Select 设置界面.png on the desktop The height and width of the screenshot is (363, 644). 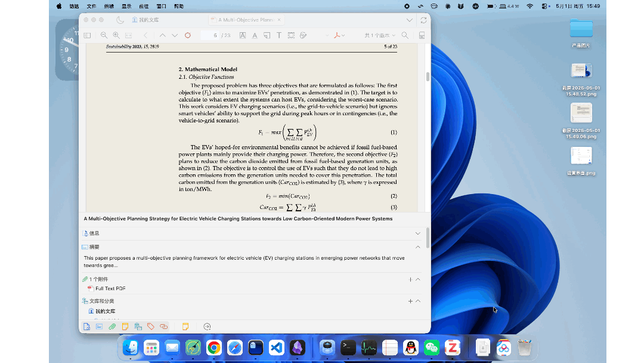[x=581, y=161]
